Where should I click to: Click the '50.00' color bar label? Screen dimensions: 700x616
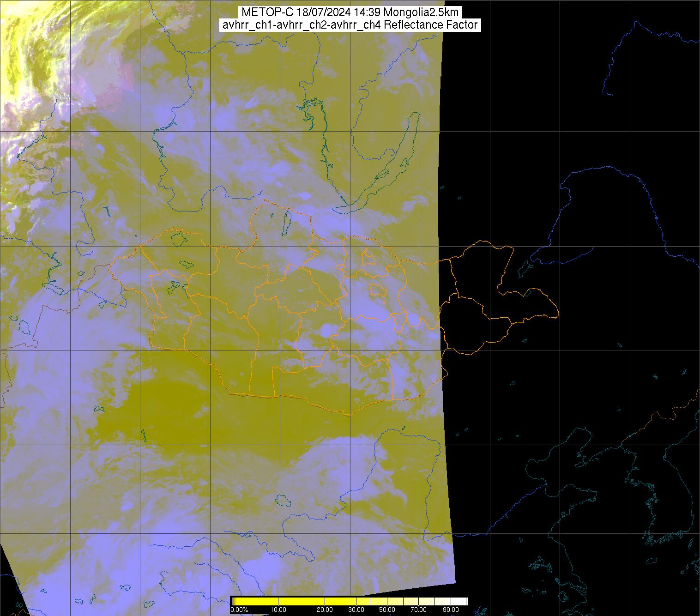(387, 610)
